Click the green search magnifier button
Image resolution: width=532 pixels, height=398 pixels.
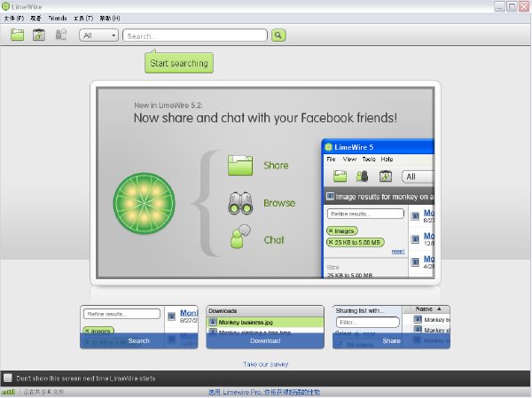point(278,35)
